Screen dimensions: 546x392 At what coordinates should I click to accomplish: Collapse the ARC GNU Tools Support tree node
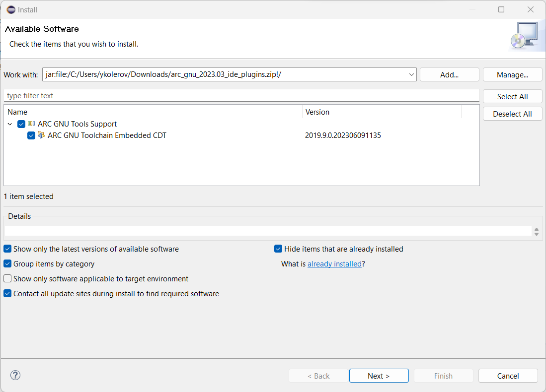[10, 124]
